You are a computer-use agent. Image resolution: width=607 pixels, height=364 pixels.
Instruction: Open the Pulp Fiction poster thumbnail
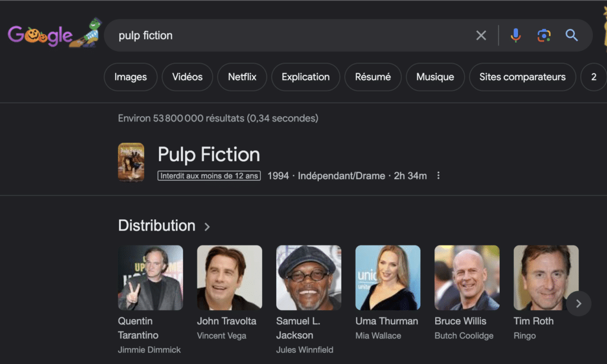(x=131, y=162)
